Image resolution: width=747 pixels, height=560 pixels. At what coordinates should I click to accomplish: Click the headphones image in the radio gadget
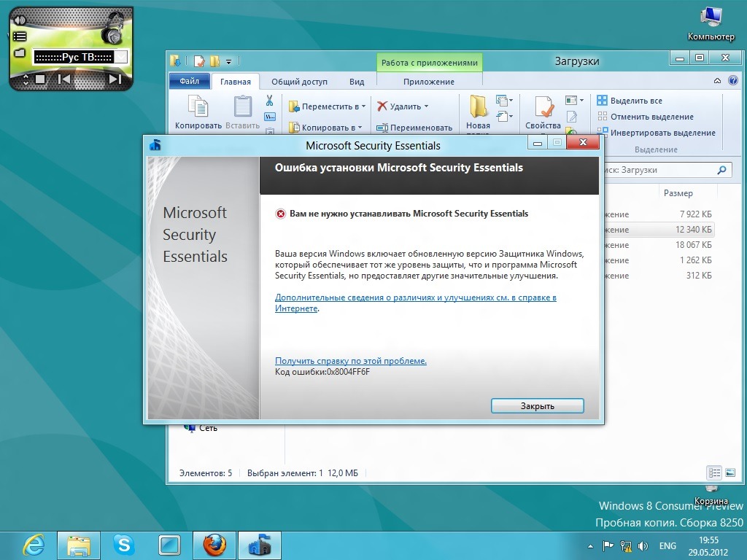(x=112, y=28)
